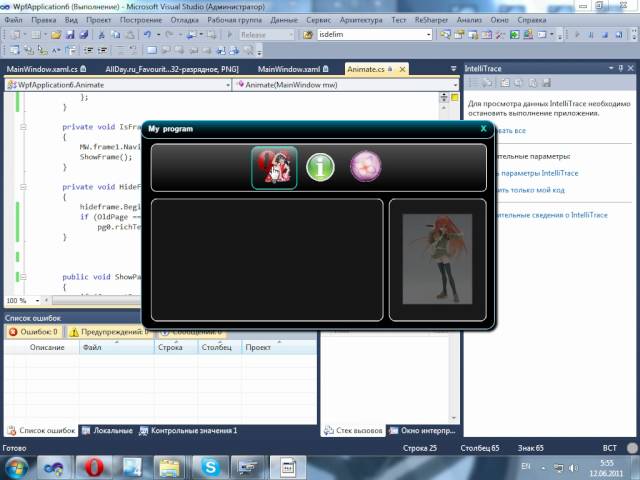Pause debugging with the Break All icon
This screenshot has height=480, width=640.
pyautogui.click(x=591, y=35)
